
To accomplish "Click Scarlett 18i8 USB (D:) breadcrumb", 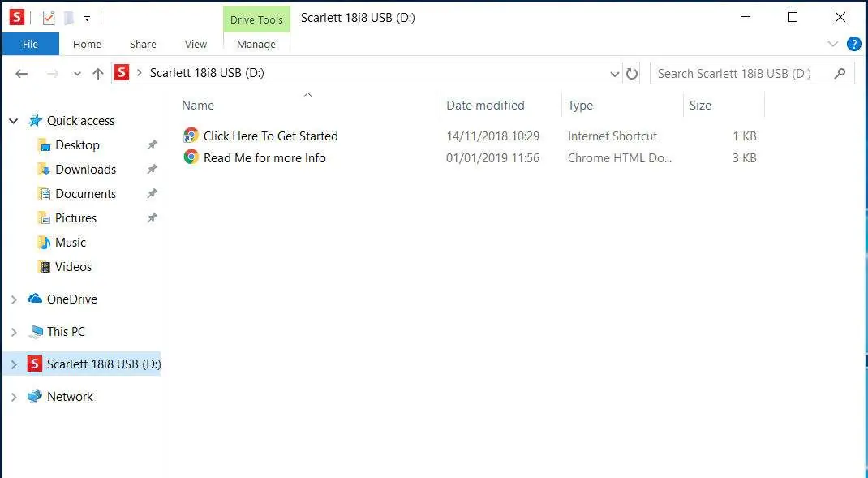I will 207,73.
